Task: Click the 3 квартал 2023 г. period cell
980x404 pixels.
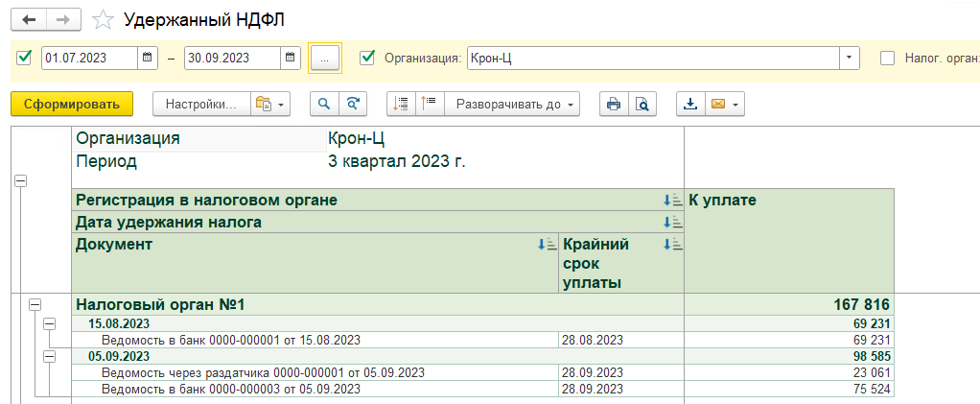Action: coord(397,162)
